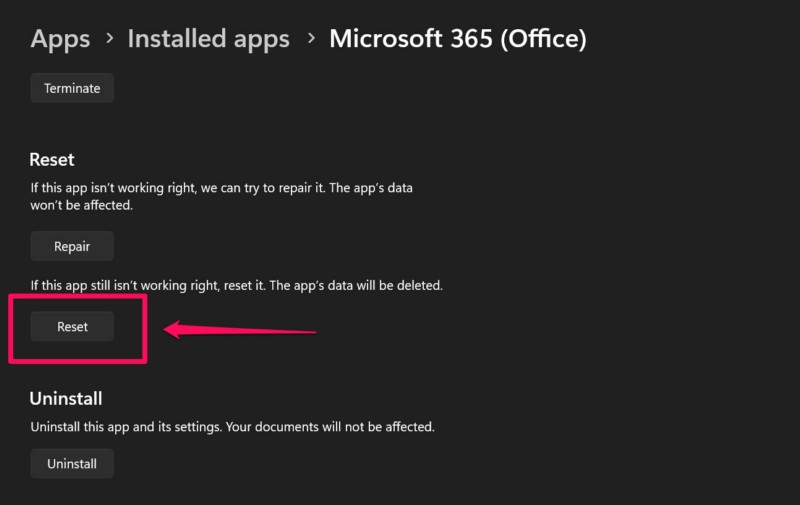Go back to Apps breadcrumb
This screenshot has height=505, width=800.
coord(60,39)
